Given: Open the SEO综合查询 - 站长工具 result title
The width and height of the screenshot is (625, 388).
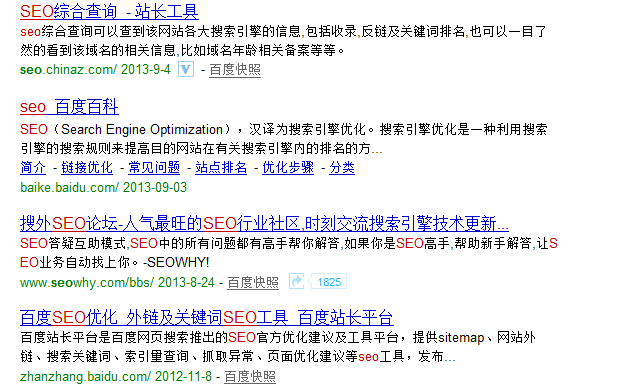Looking at the screenshot, I should pyautogui.click(x=109, y=12).
